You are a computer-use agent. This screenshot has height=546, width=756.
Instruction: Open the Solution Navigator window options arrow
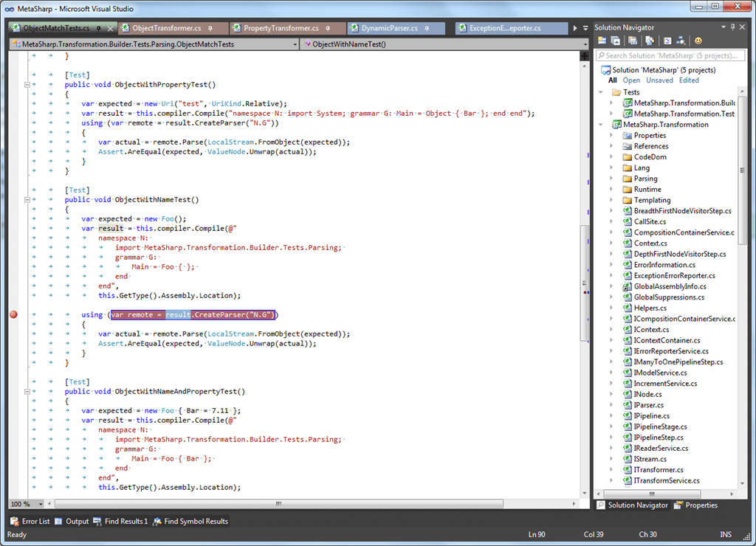(724, 27)
